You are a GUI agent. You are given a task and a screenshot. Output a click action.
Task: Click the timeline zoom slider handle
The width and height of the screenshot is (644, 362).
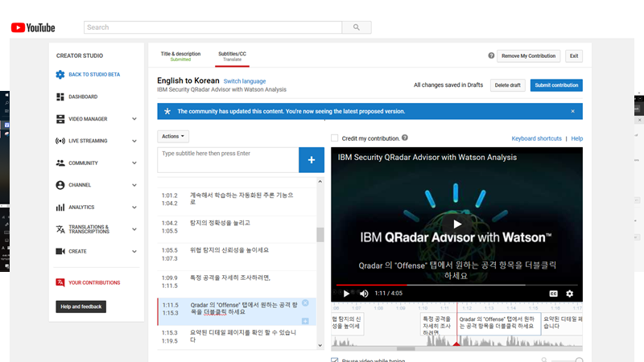pyautogui.click(x=579, y=360)
